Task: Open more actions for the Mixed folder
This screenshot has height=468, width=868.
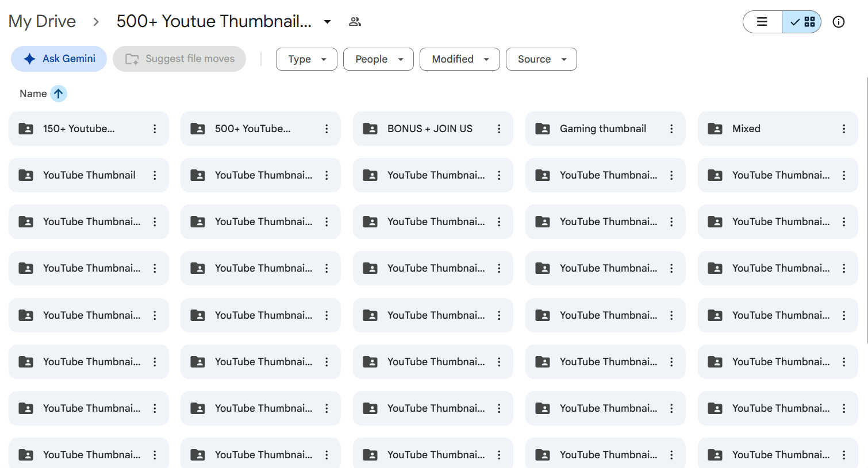Action: (x=844, y=129)
